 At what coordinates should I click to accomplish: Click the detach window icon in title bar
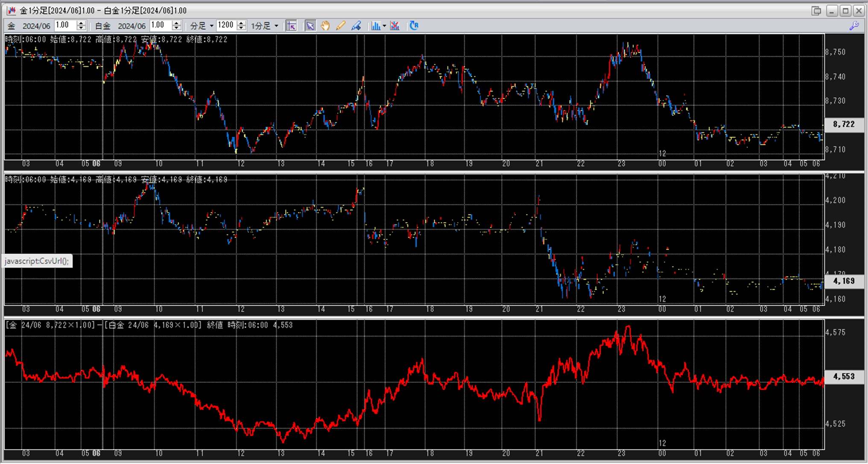816,11
